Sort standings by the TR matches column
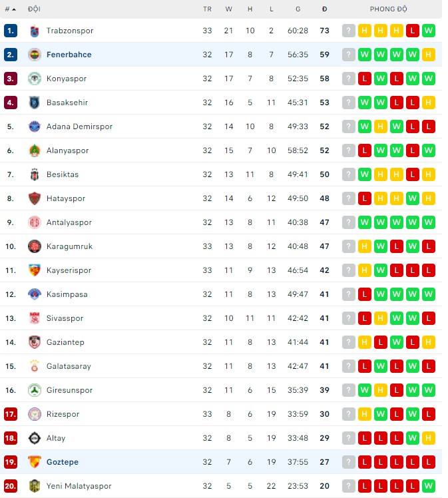The height and width of the screenshot is (498, 448). click(207, 9)
